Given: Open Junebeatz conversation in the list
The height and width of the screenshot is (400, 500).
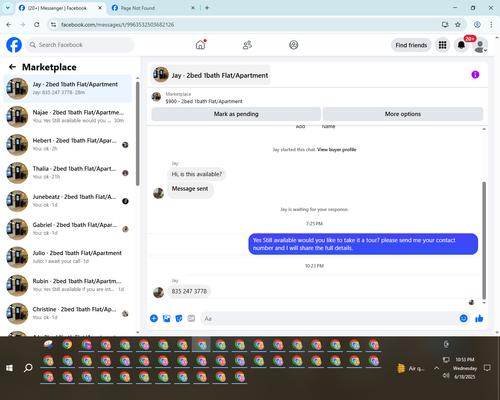Looking at the screenshot, I should pyautogui.click(x=68, y=201).
